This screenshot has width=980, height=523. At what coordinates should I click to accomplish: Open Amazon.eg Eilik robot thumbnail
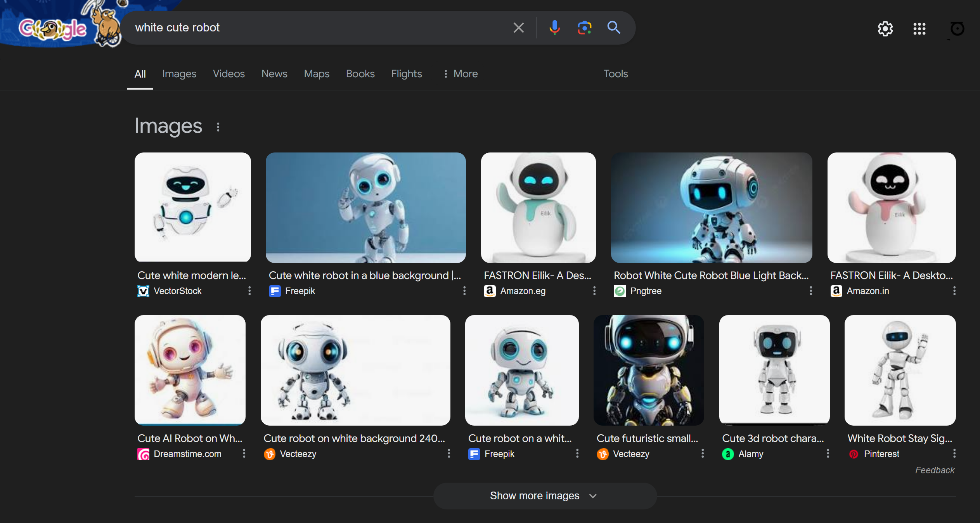pos(538,208)
